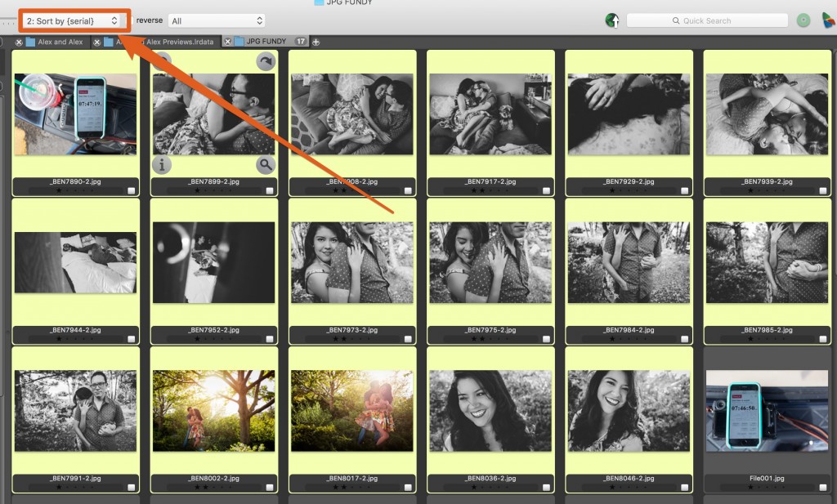837x504 pixels.
Task: Click the filename label _BEN7952-2.jpg
Action: point(213,330)
